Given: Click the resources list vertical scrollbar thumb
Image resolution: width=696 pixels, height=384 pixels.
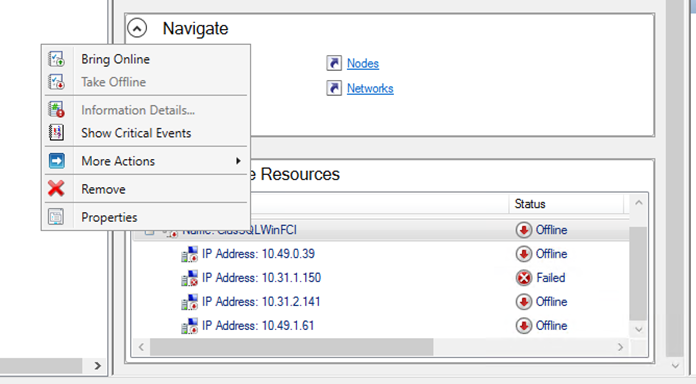Looking at the screenshot, I should 638,273.
